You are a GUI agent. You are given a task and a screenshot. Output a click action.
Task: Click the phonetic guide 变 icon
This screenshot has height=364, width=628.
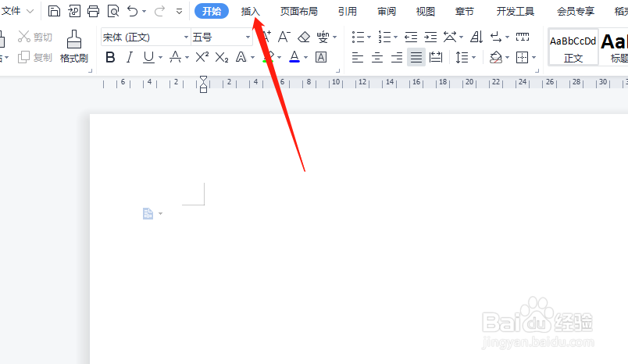(323, 37)
